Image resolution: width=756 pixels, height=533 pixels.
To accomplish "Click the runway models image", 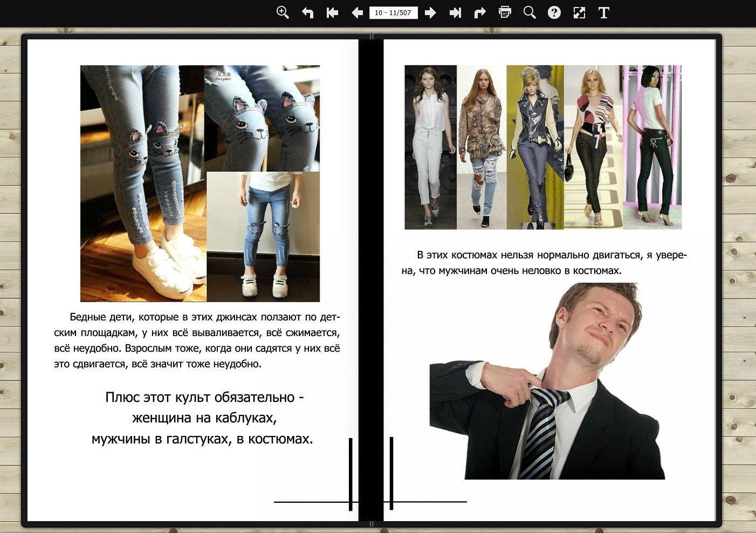I will coord(543,147).
